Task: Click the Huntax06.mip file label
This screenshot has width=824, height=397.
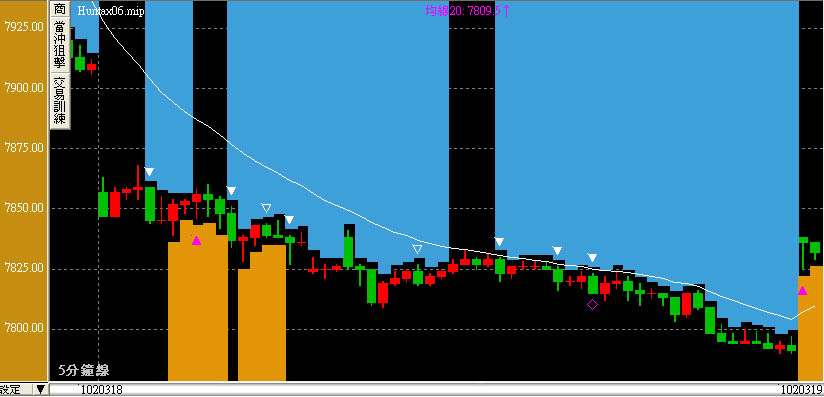Action: pos(110,11)
